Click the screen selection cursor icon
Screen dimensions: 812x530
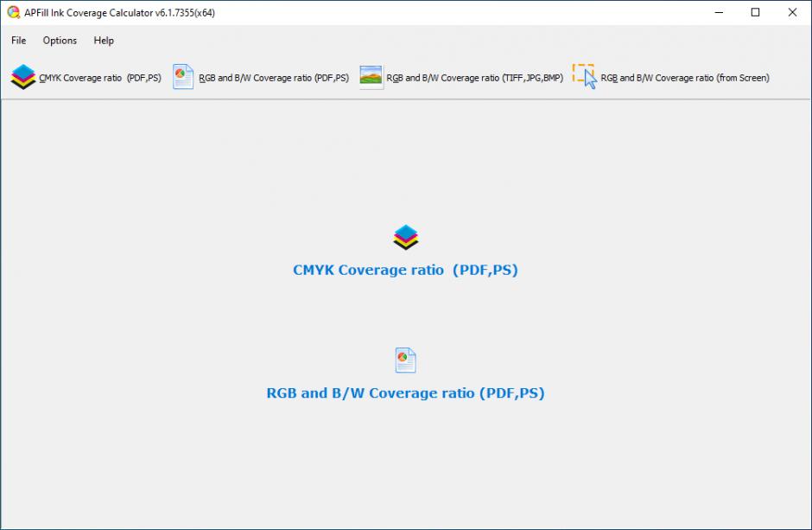pos(585,76)
